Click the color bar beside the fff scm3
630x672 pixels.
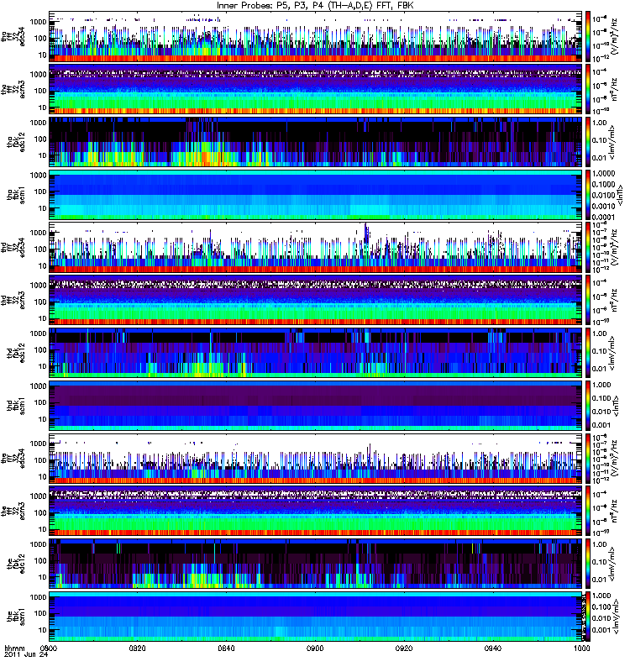tap(588, 512)
